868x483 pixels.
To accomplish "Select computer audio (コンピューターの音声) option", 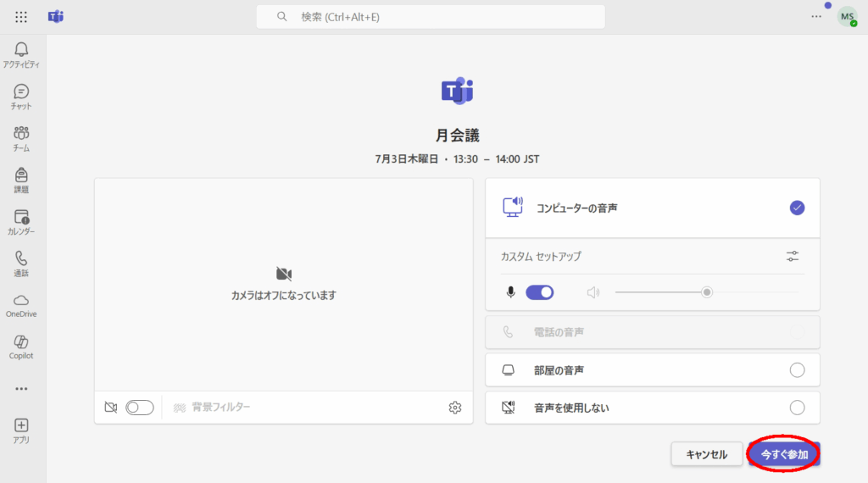I will (x=653, y=208).
